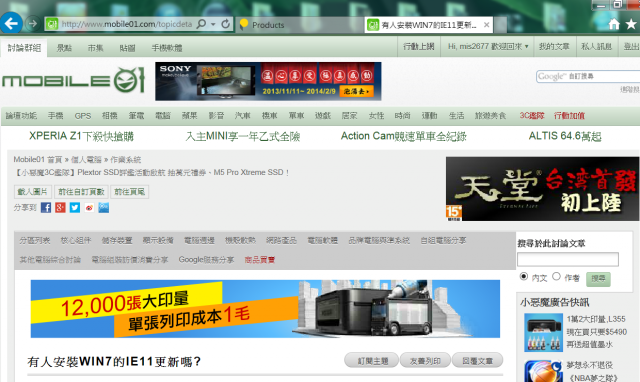This screenshot has height=382, width=640.
Task: Click the 12,000張大印量 printer banner
Action: (265, 309)
